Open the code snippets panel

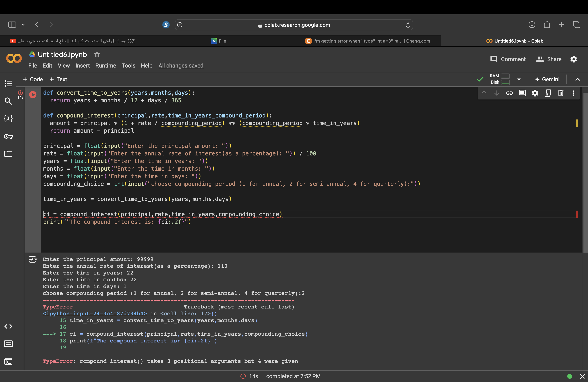pyautogui.click(x=8, y=326)
